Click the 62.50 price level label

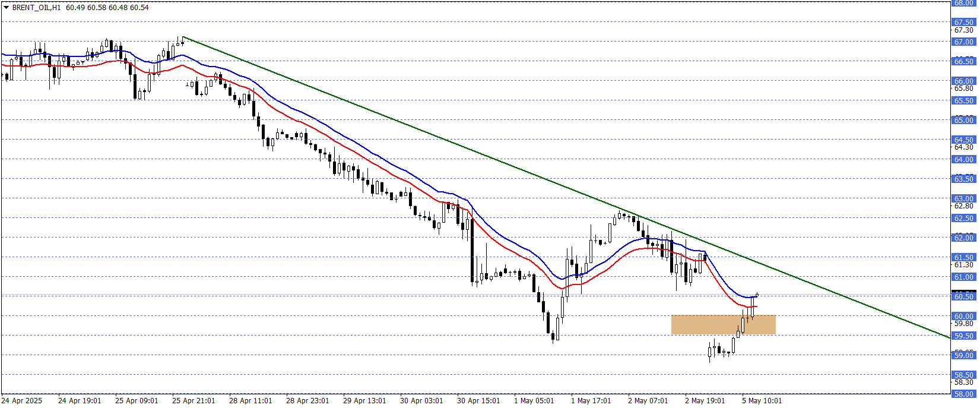click(963, 219)
